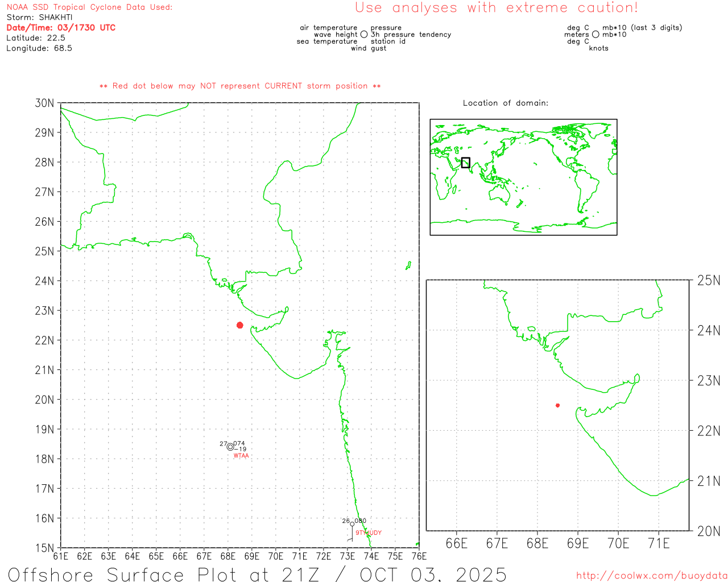Open the coolwx.com/buoydata link
728x582 pixels.
[652, 576]
